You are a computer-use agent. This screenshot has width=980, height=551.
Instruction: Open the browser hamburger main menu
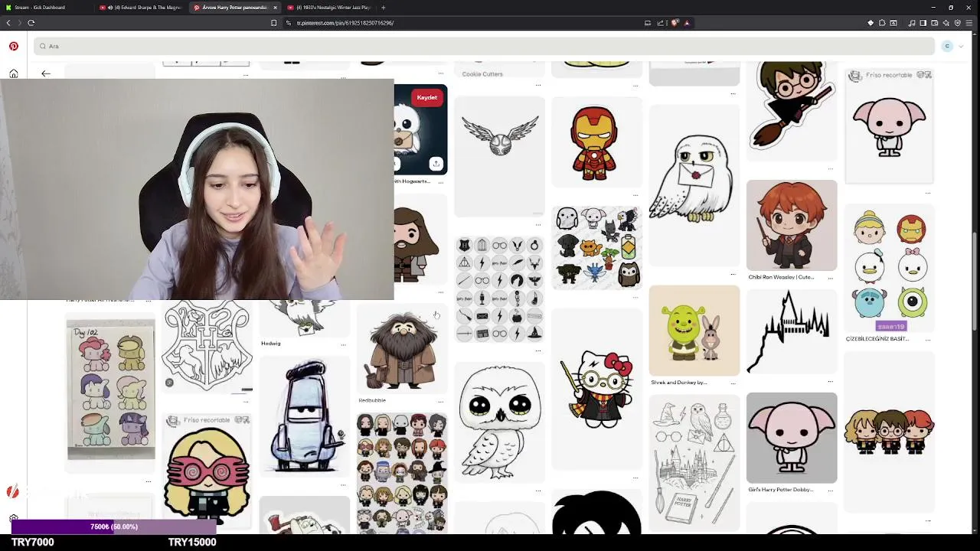coord(970,23)
